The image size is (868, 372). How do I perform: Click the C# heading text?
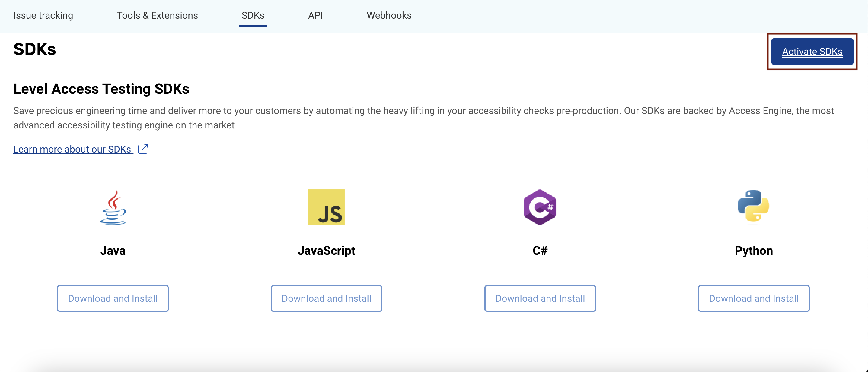tap(540, 251)
